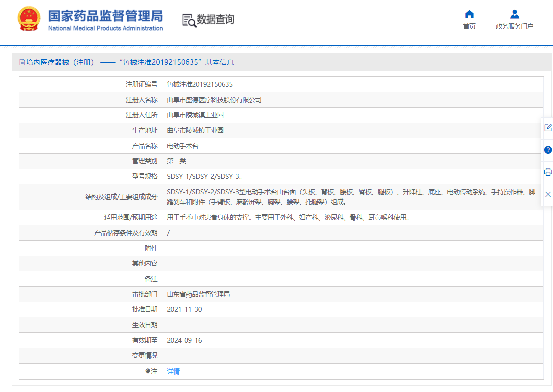Close the side toolbar with X icon

point(548,194)
